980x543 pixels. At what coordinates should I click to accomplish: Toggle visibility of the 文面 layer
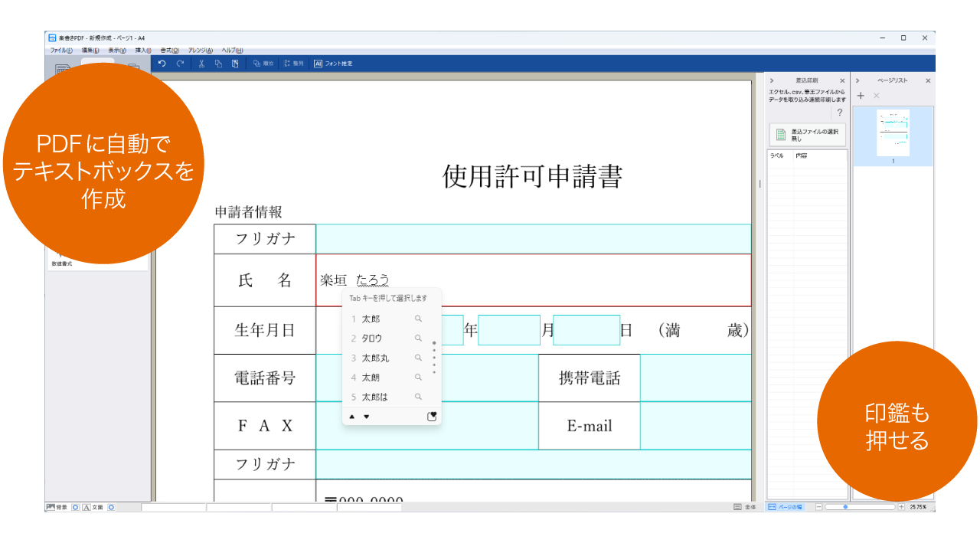(x=112, y=506)
